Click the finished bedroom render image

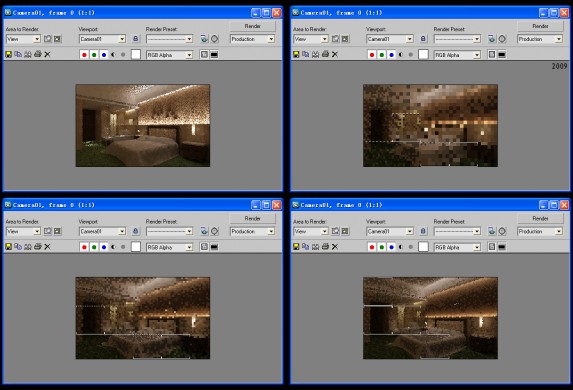(x=143, y=125)
